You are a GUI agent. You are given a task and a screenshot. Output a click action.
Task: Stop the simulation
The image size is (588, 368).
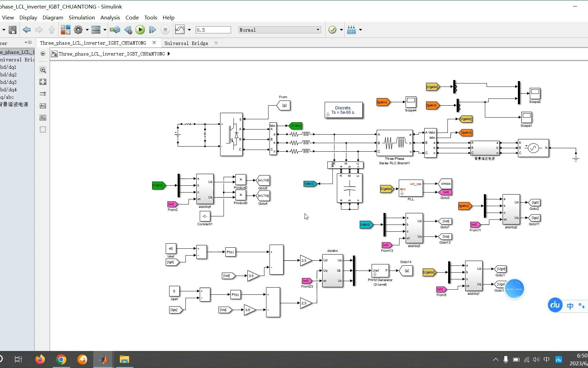165,30
